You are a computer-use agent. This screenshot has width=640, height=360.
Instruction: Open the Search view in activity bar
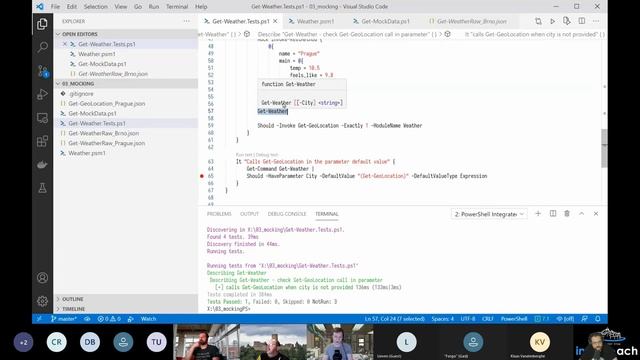tap(42, 47)
